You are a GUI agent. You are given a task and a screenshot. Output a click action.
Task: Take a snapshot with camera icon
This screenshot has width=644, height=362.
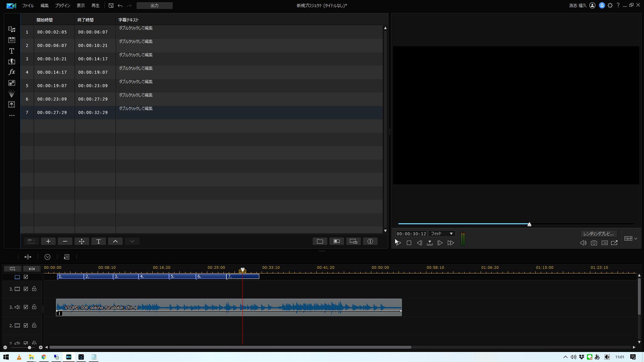coord(594,243)
